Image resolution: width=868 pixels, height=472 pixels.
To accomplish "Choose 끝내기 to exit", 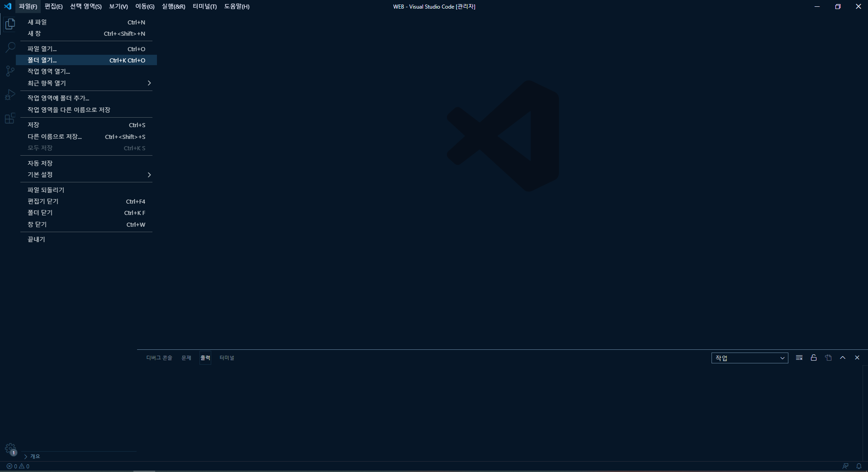I will click(86, 239).
